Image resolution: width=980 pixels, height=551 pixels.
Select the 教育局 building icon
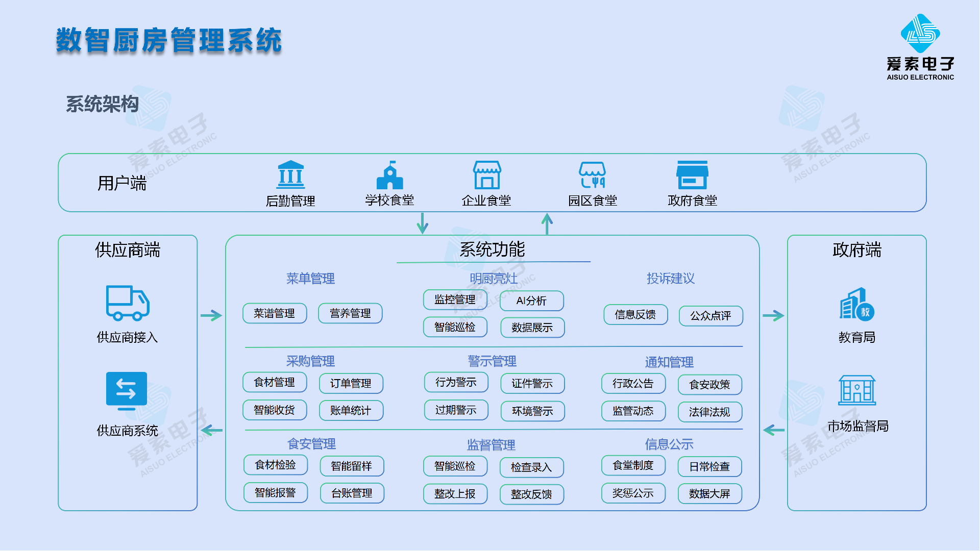(x=856, y=304)
